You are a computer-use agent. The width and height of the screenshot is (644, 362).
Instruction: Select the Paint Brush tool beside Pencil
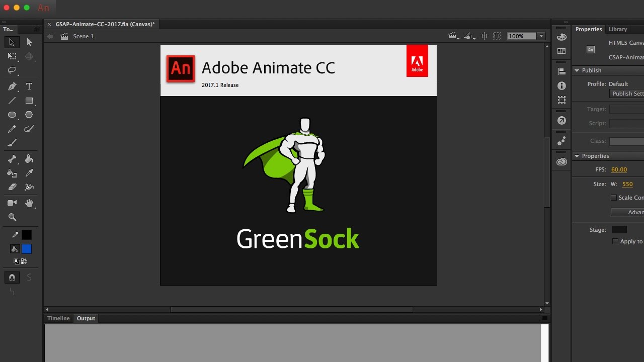coord(29,129)
